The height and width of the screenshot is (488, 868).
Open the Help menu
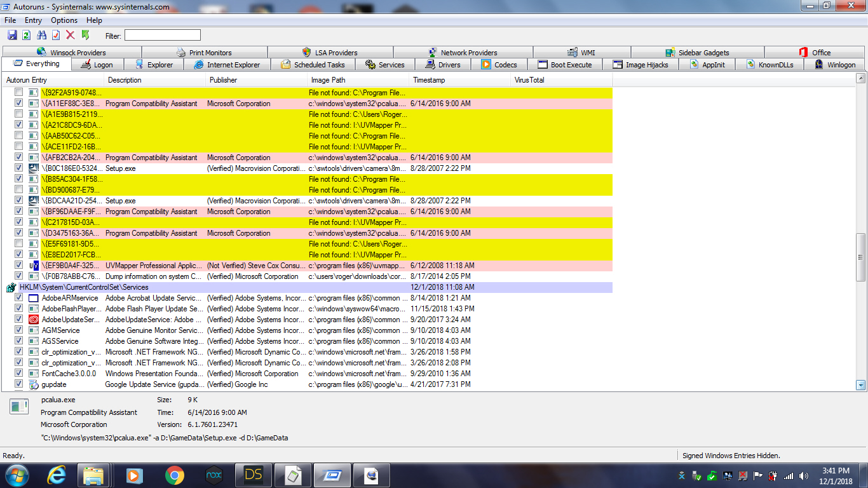point(94,20)
